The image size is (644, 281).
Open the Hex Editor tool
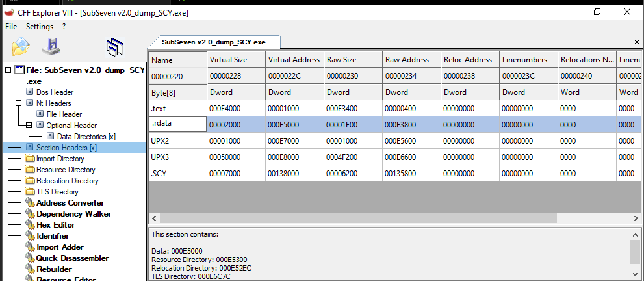coord(55,224)
